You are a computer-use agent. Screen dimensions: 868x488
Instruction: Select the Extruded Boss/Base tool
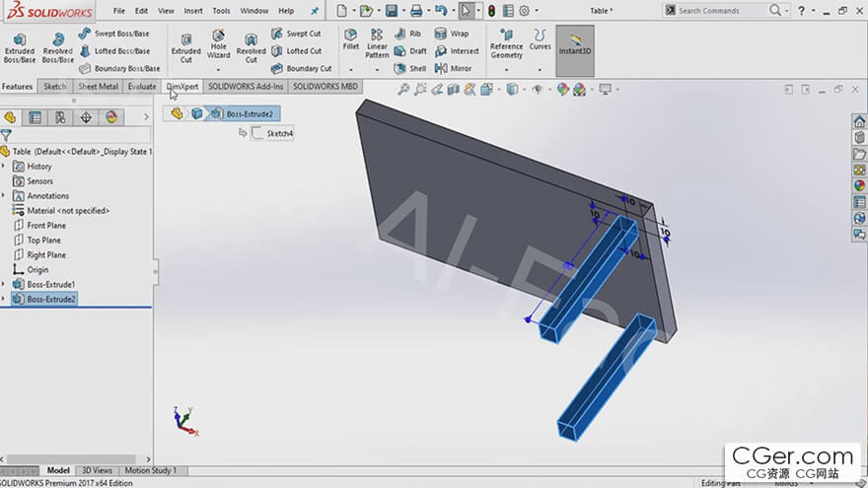click(x=20, y=48)
